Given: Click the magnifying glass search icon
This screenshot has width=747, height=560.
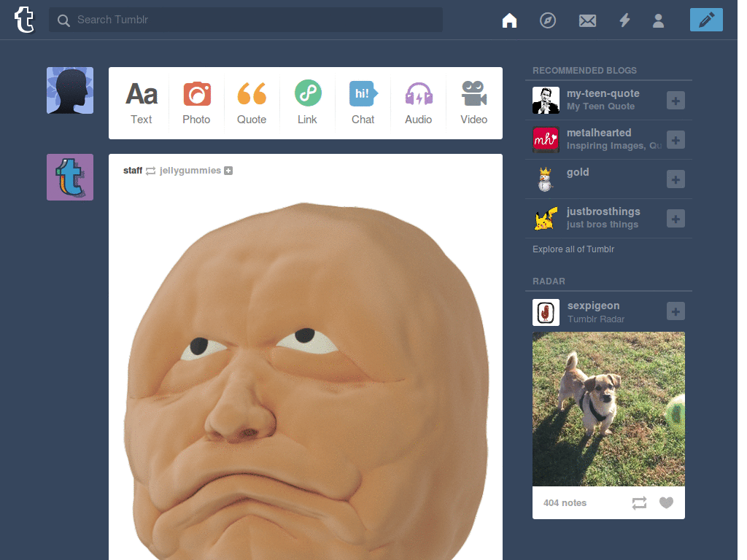Looking at the screenshot, I should click(63, 20).
